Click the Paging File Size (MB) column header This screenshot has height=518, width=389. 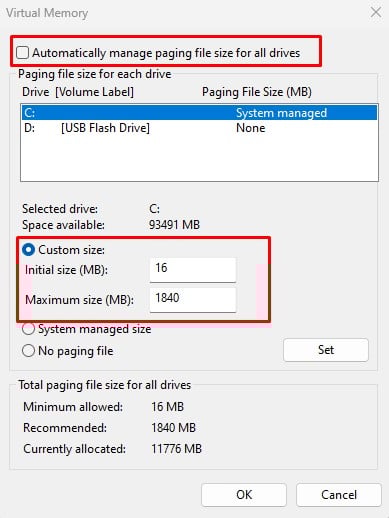(x=257, y=92)
